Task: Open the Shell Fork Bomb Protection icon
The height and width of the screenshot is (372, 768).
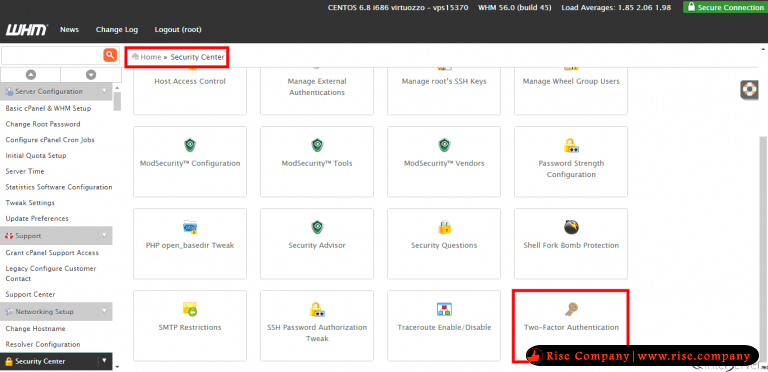Action: click(x=571, y=227)
